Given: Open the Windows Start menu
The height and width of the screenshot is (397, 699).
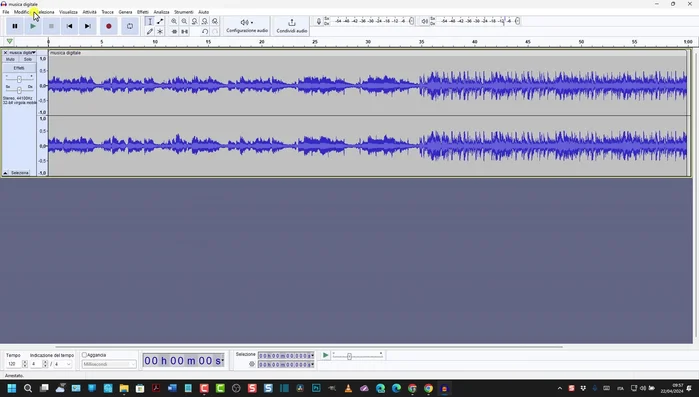Looking at the screenshot, I should pos(12,389).
